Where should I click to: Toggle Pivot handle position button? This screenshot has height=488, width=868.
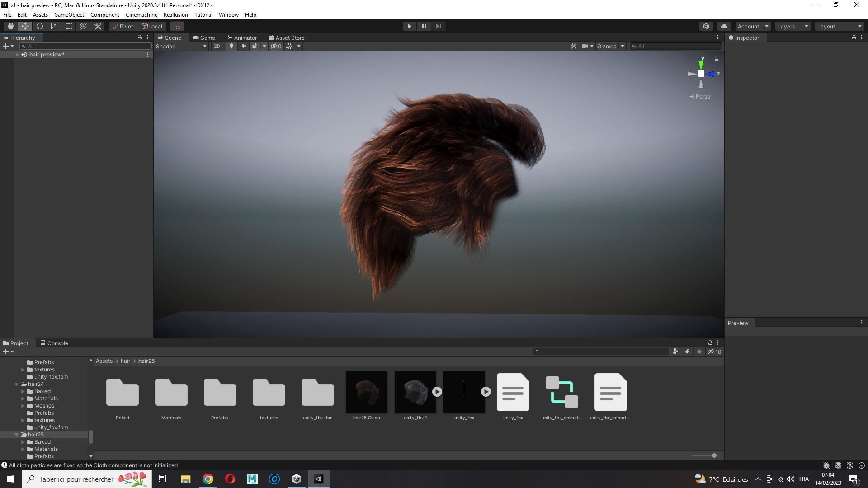tap(123, 26)
